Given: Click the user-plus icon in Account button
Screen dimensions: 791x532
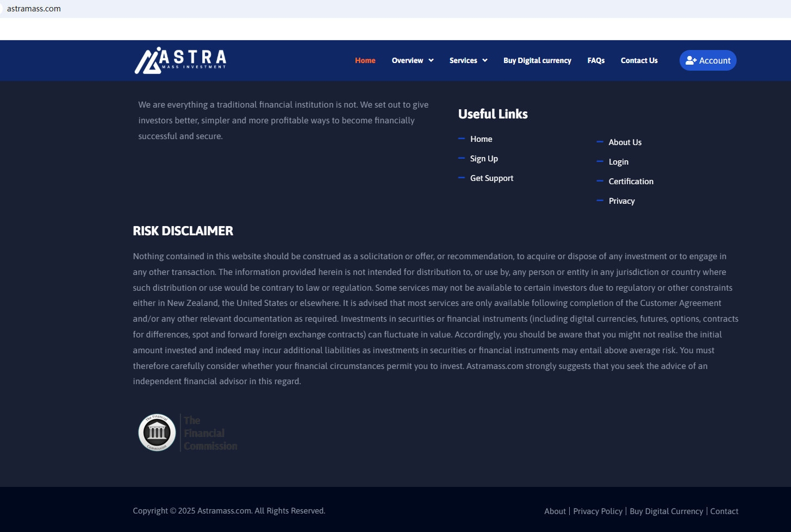Looking at the screenshot, I should point(691,60).
